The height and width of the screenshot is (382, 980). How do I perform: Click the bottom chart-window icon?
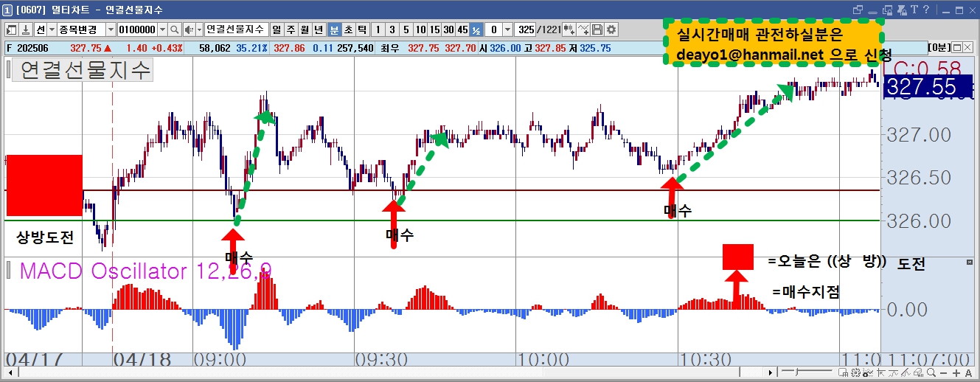(843, 372)
